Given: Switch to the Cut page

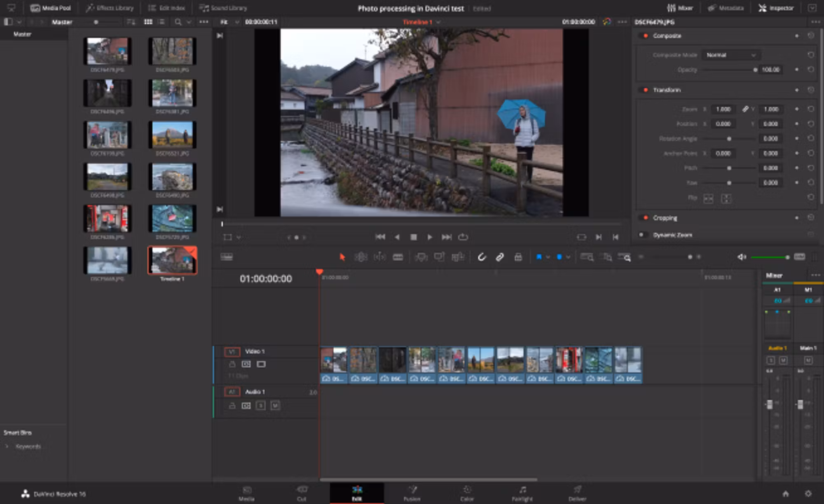Looking at the screenshot, I should pyautogui.click(x=302, y=493).
